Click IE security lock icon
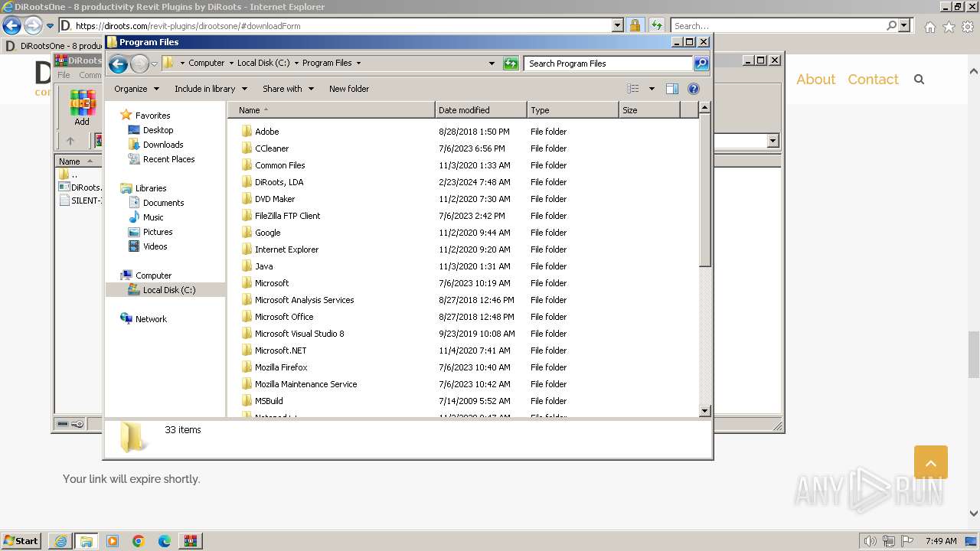Viewport: 980px width, 551px height. [x=635, y=25]
